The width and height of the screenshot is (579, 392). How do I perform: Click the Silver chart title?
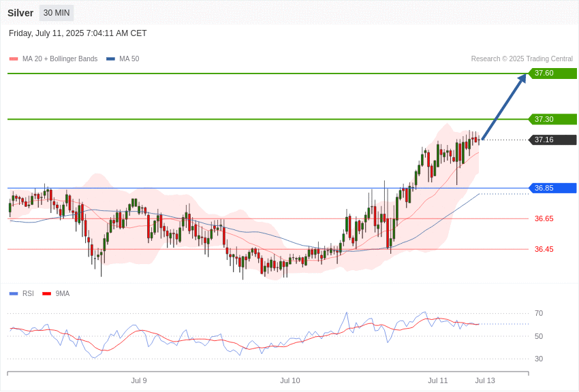pyautogui.click(x=20, y=13)
